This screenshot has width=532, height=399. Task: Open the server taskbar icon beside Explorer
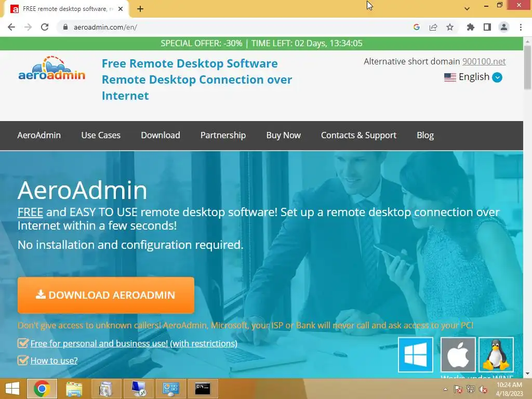[x=106, y=389]
